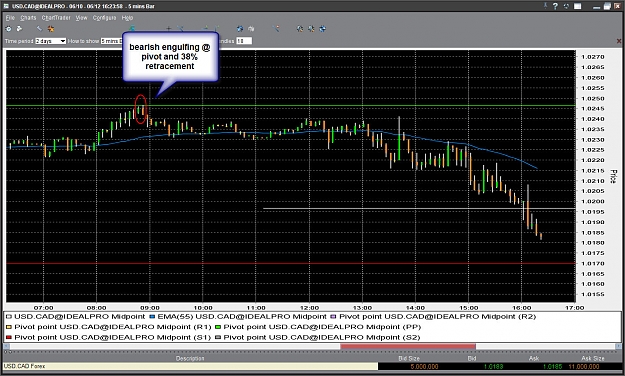
Task: Click the left scrollbar arrow below the legend
Action: [x=6, y=346]
